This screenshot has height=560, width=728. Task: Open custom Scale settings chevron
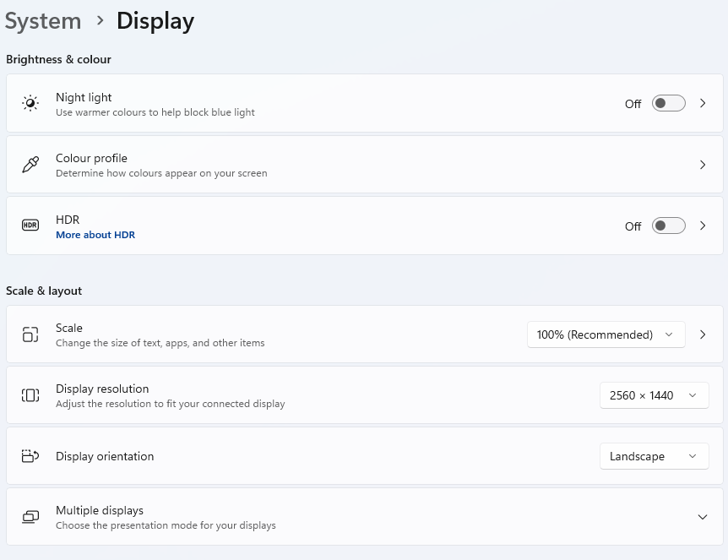[x=703, y=334]
